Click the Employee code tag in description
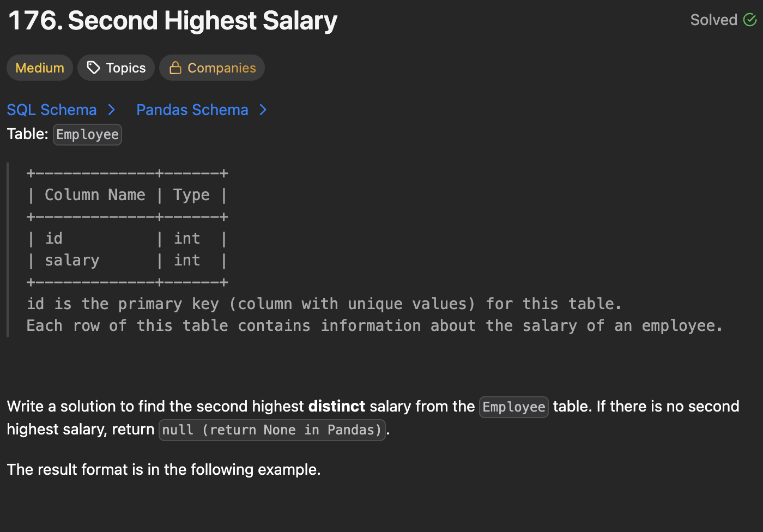Viewport: 763px width, 532px height. (513, 407)
